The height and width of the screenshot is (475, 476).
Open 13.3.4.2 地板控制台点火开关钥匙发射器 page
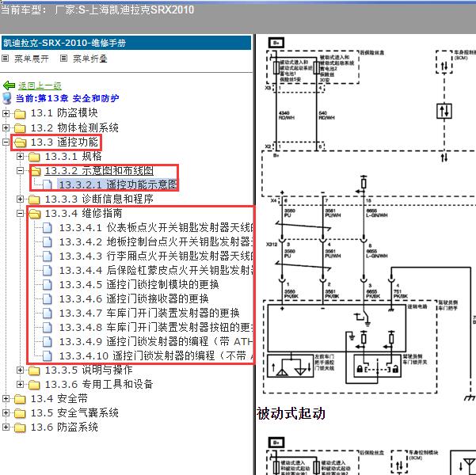tap(156, 242)
